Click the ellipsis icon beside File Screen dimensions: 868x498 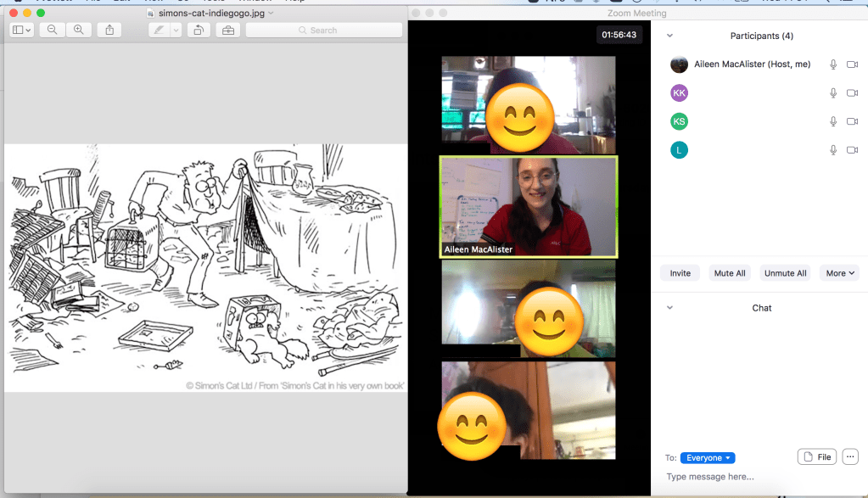[x=850, y=457]
